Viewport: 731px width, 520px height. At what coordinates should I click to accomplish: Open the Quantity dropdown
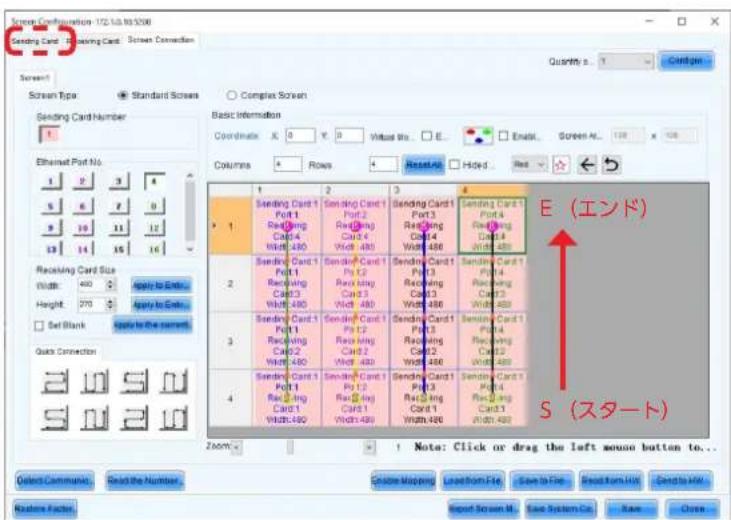click(x=626, y=61)
